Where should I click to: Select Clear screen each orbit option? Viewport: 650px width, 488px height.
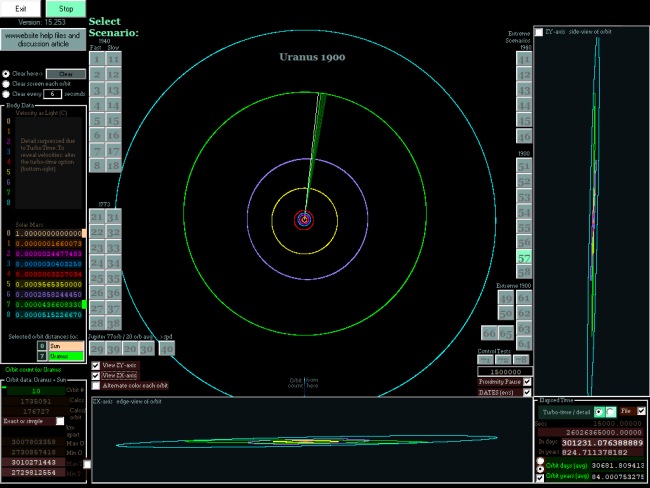pyautogui.click(x=6, y=83)
